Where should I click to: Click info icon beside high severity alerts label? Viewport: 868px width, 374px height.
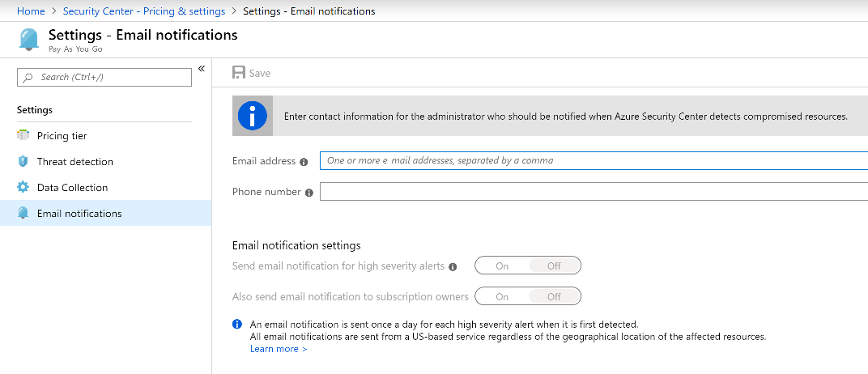click(x=453, y=266)
